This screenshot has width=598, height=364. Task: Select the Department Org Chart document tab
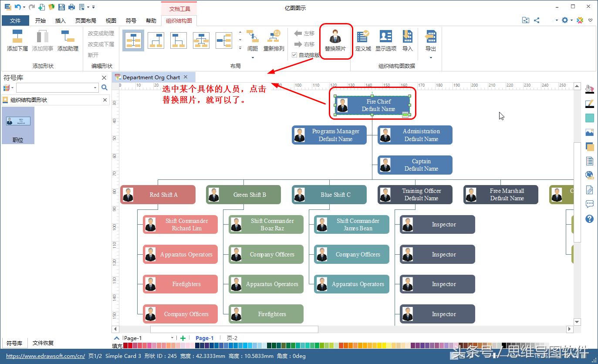152,77
